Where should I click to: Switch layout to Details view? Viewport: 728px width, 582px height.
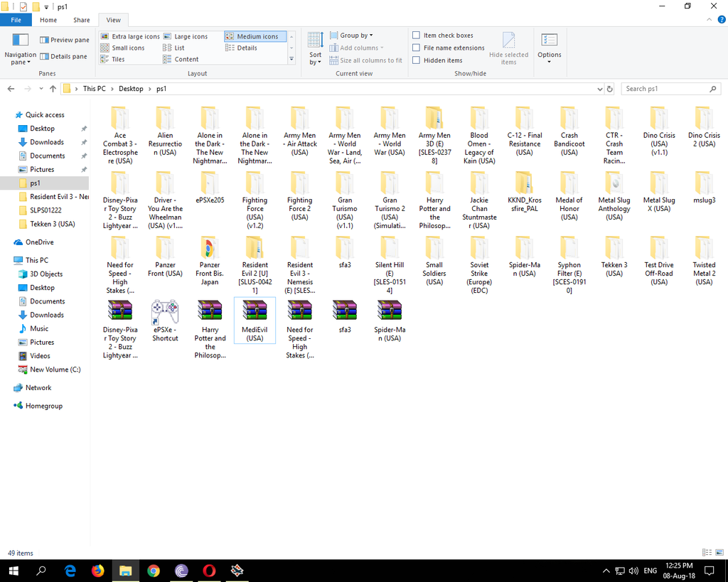coord(241,48)
